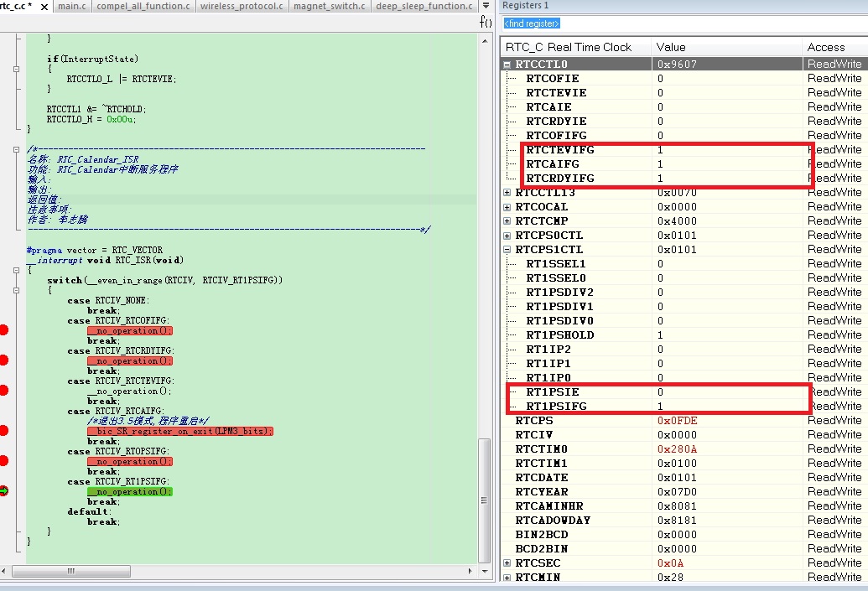Click the Value column header
Image resolution: width=868 pixels, height=591 pixels.
pos(727,47)
